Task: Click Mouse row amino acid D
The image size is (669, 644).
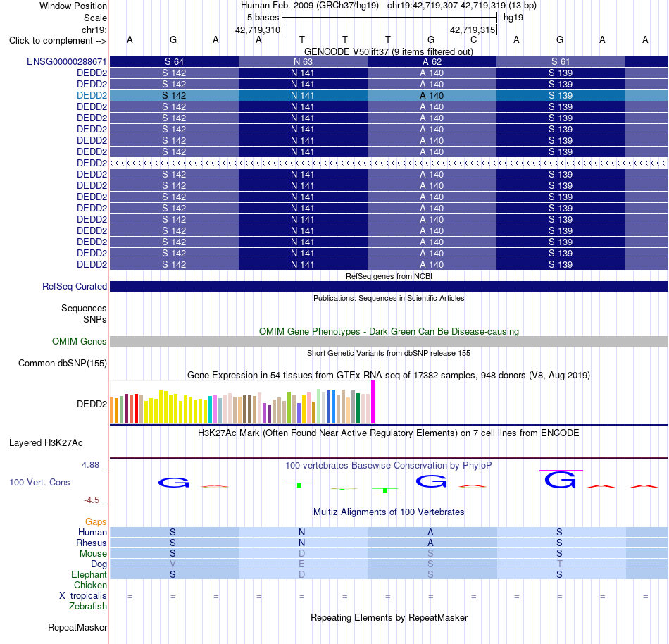Action: [x=301, y=554]
